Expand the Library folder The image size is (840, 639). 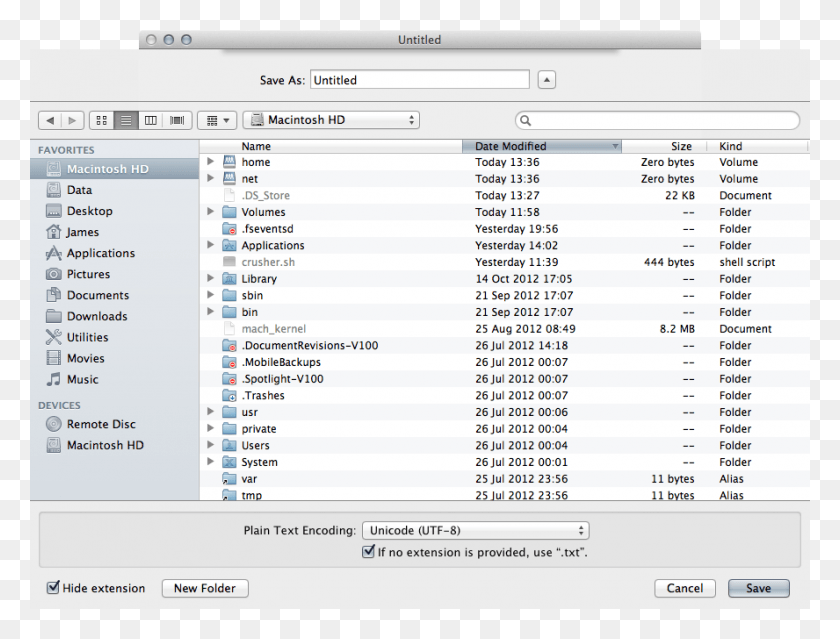pyautogui.click(x=211, y=278)
